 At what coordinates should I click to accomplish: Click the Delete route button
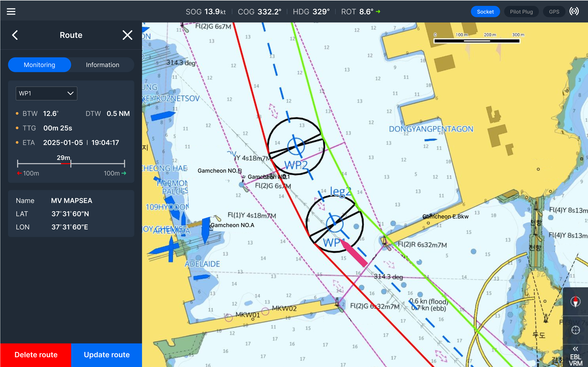coord(36,355)
